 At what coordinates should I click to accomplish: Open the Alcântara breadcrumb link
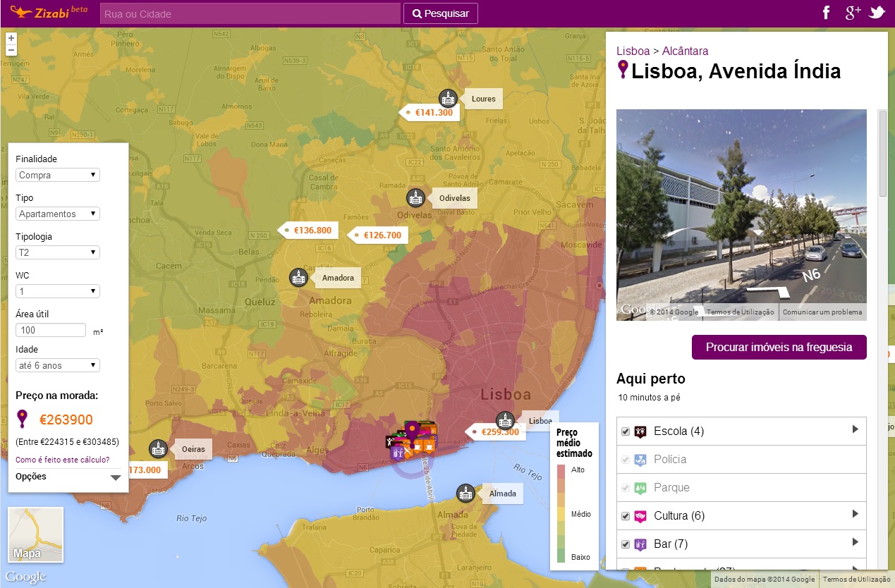click(x=685, y=51)
